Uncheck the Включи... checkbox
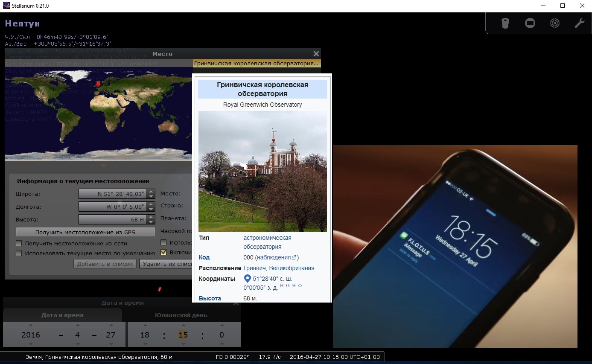This screenshot has width=592, height=364. (x=163, y=252)
